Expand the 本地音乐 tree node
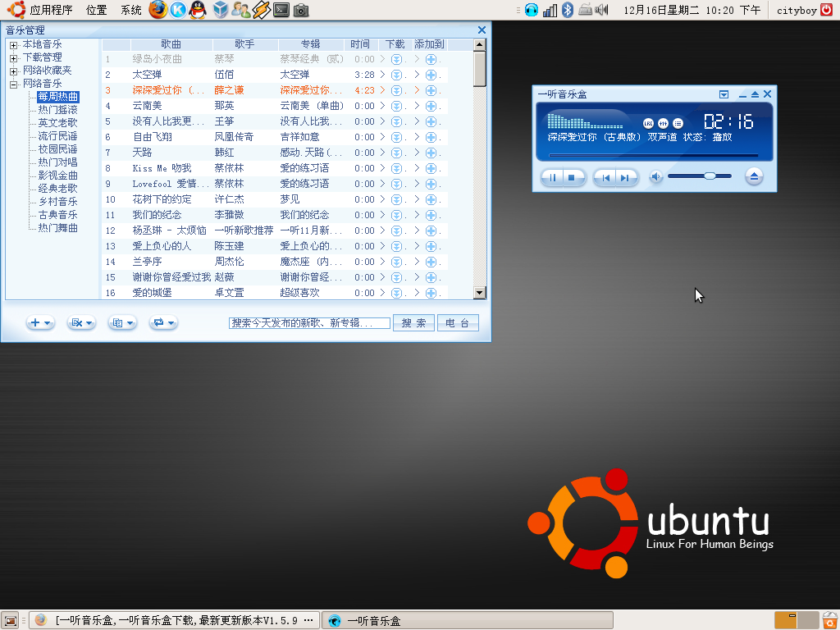 click(13, 45)
